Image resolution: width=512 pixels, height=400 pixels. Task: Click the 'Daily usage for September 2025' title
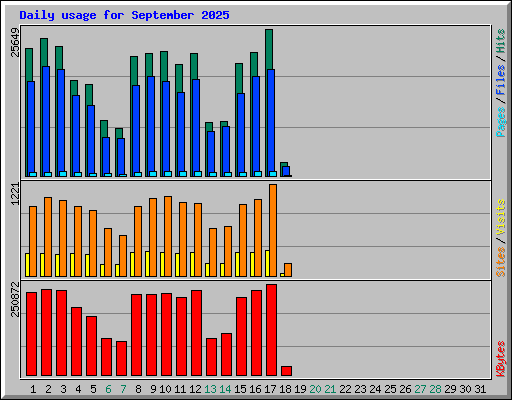pos(124,15)
